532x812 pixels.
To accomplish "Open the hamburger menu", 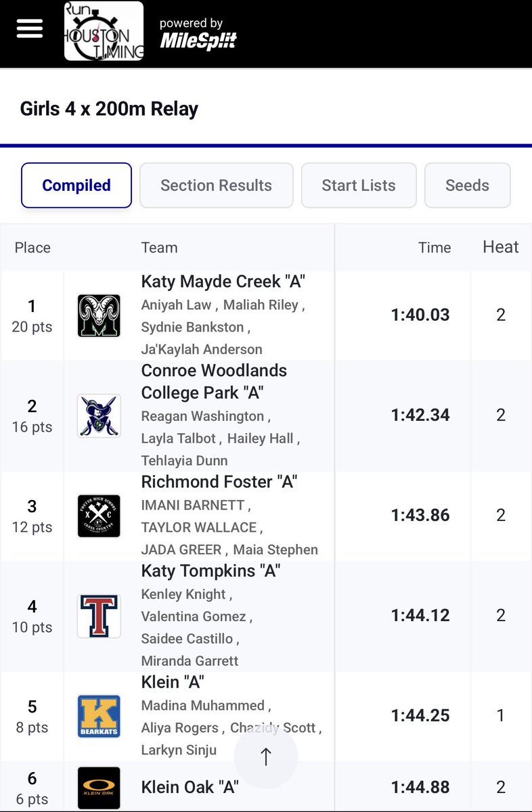I will click(x=30, y=28).
